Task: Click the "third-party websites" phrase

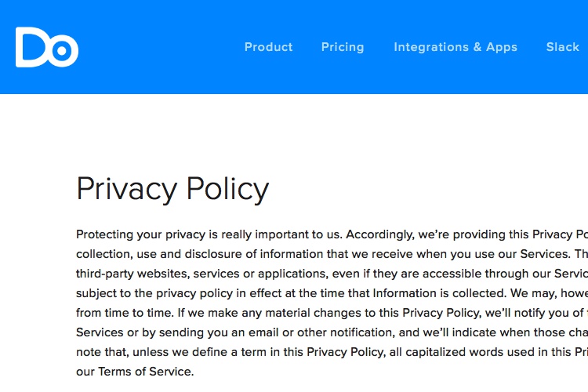Action: [x=132, y=274]
